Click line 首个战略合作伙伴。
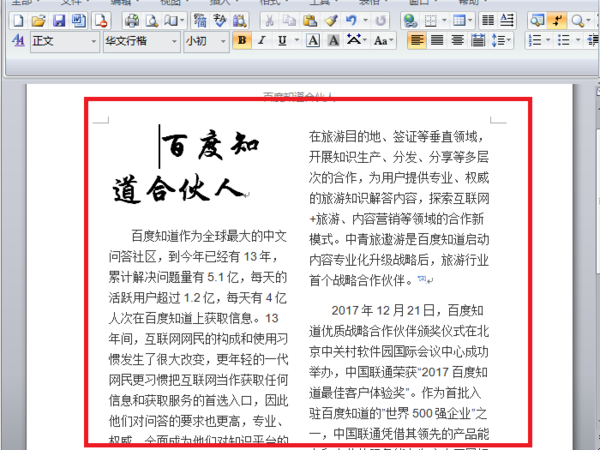600x450 pixels. 361,280
